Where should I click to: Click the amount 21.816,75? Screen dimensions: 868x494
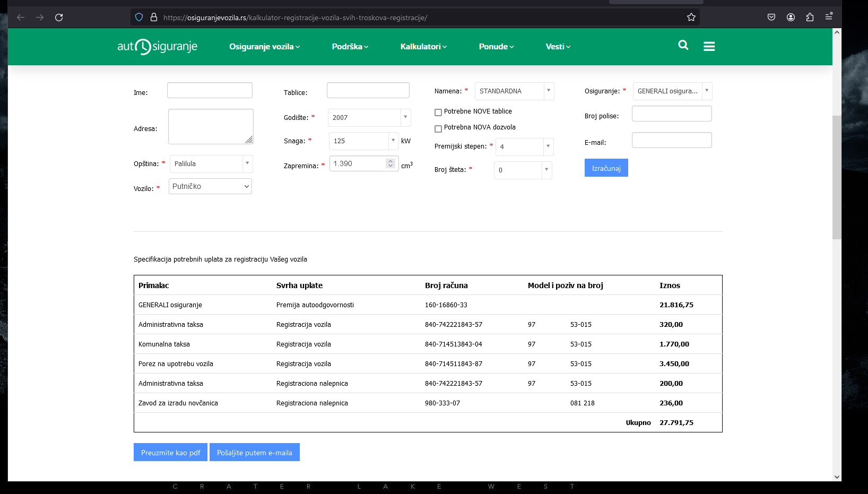676,305
